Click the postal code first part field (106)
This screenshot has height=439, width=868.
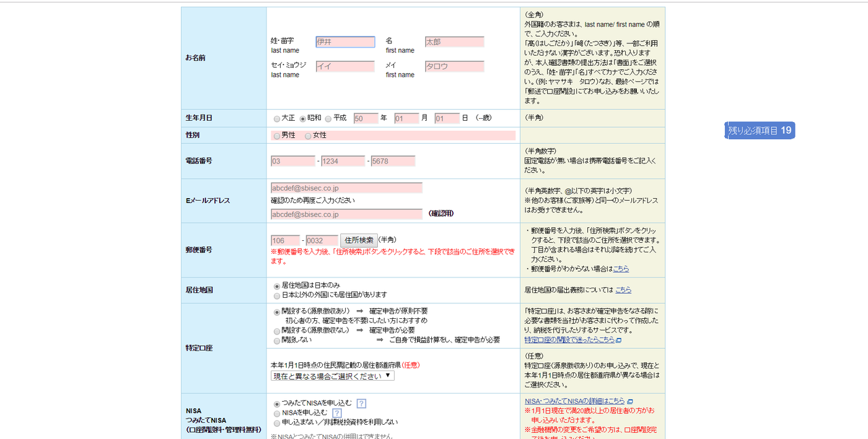[285, 241]
